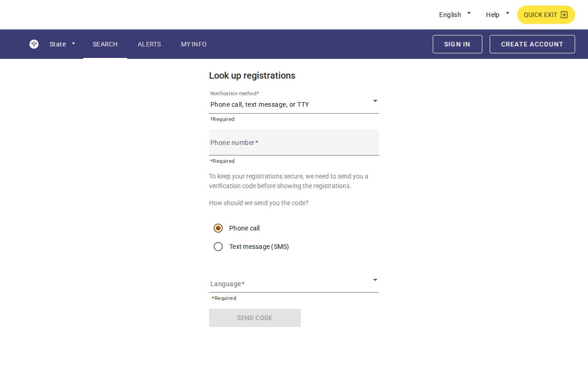Click the 'How should we send you the code?' text

(x=259, y=203)
